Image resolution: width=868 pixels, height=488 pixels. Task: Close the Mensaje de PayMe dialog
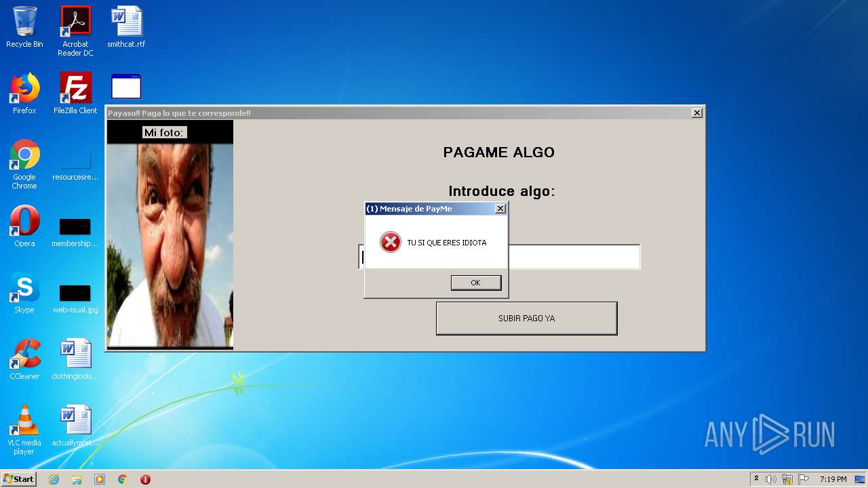tap(500, 209)
